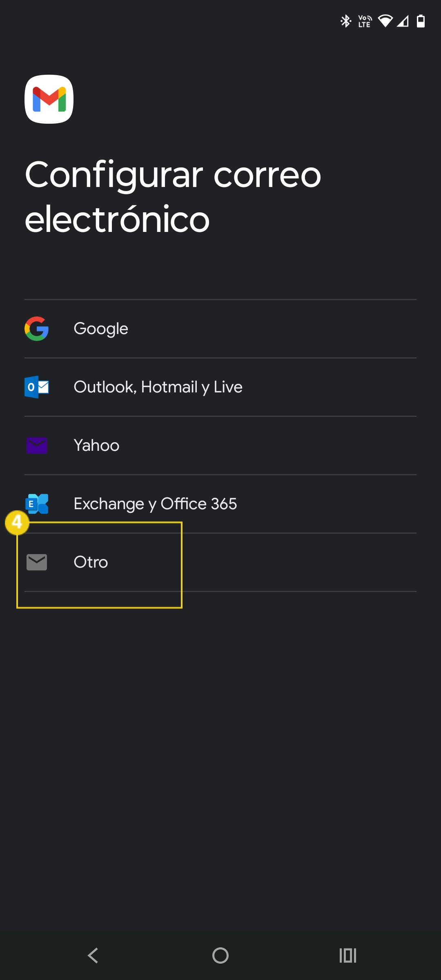Tap the Google G logo icon
The height and width of the screenshot is (980, 441).
[x=37, y=329]
